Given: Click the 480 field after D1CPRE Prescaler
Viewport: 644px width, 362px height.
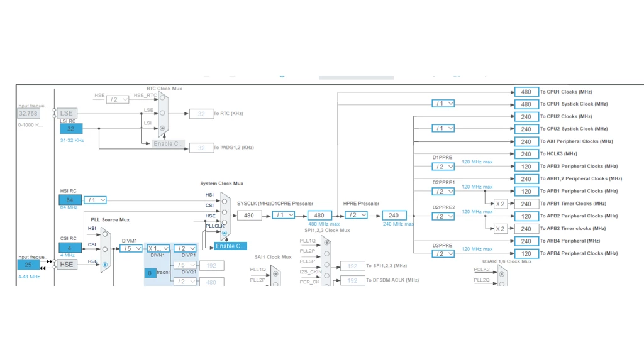Looking at the screenshot, I should [x=319, y=215].
